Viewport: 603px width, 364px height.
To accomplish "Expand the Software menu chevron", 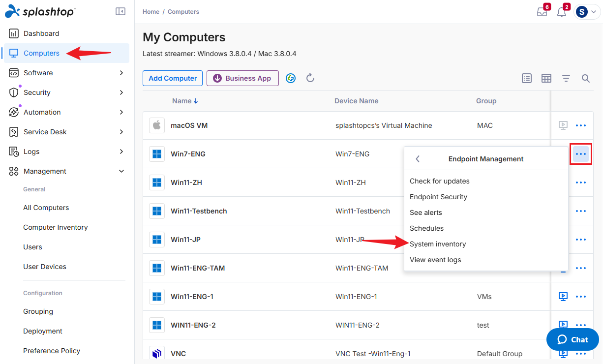I will [x=121, y=73].
